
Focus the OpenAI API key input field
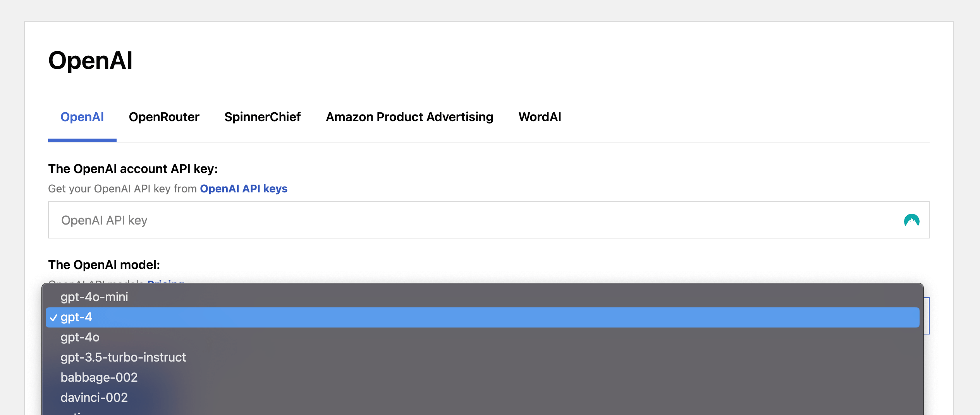465,220
